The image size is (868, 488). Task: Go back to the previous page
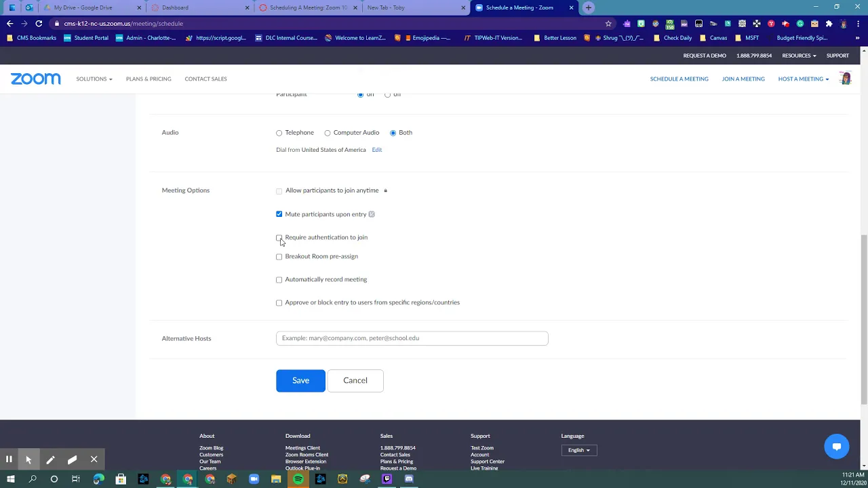pyautogui.click(x=9, y=23)
